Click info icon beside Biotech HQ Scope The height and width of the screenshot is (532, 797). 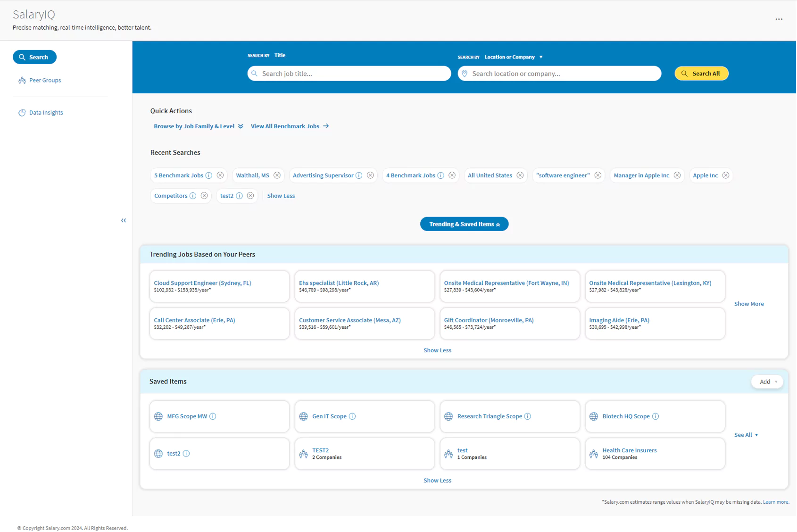(655, 416)
